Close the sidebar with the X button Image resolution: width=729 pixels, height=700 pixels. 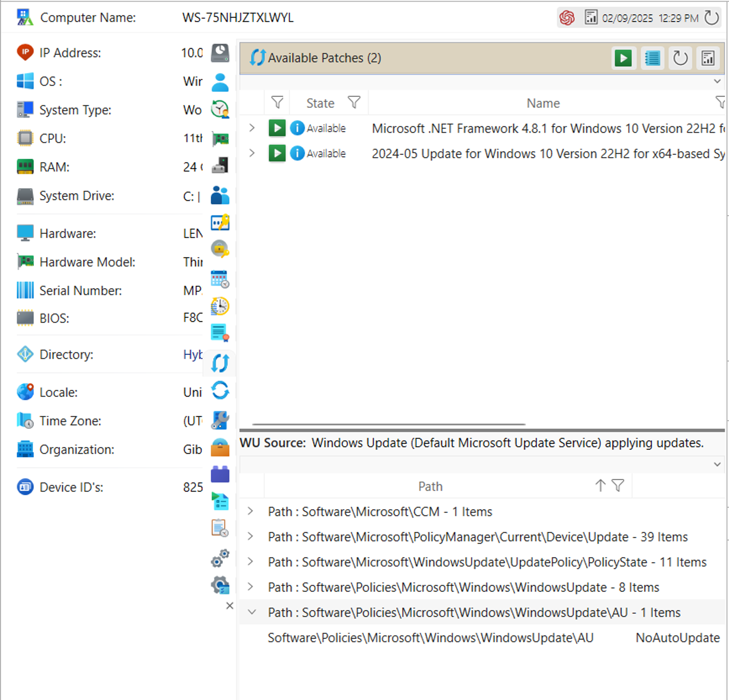pos(230,605)
